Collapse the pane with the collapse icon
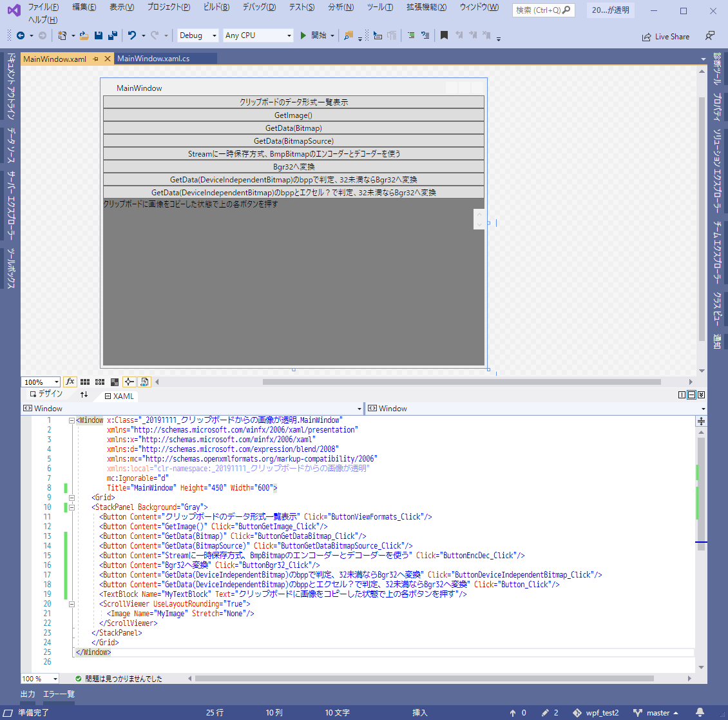This screenshot has height=720, width=728. pos(701,395)
